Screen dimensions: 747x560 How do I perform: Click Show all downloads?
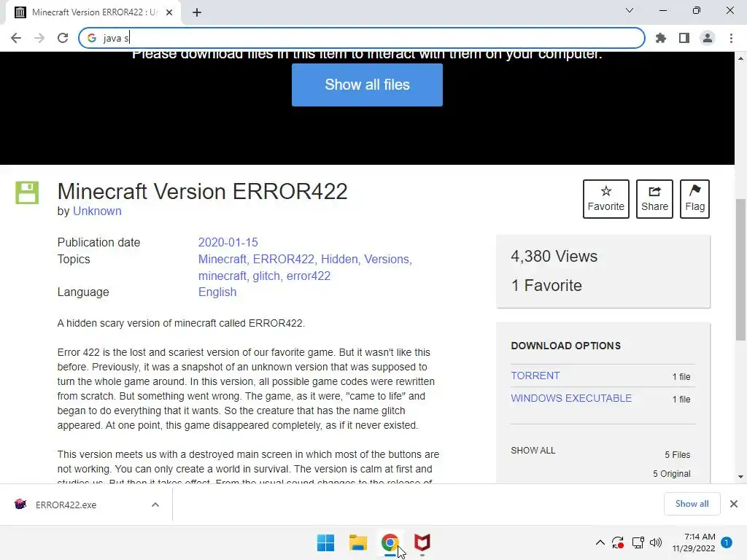click(692, 504)
